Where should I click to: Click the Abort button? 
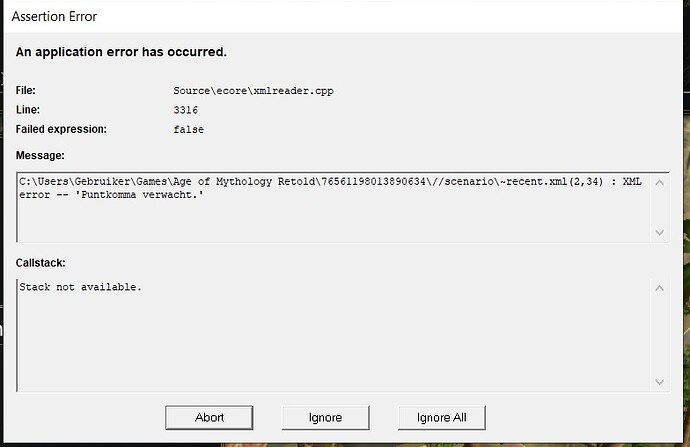pyautogui.click(x=209, y=418)
